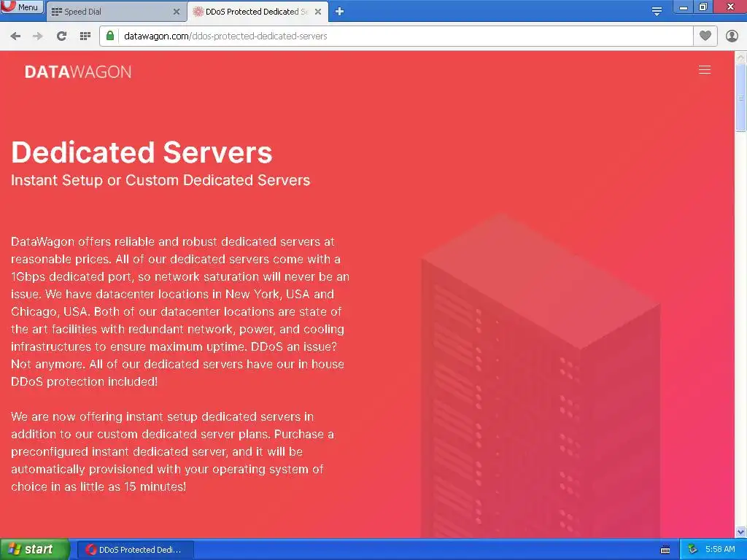
Task: Open the user account profile icon
Action: [732, 36]
